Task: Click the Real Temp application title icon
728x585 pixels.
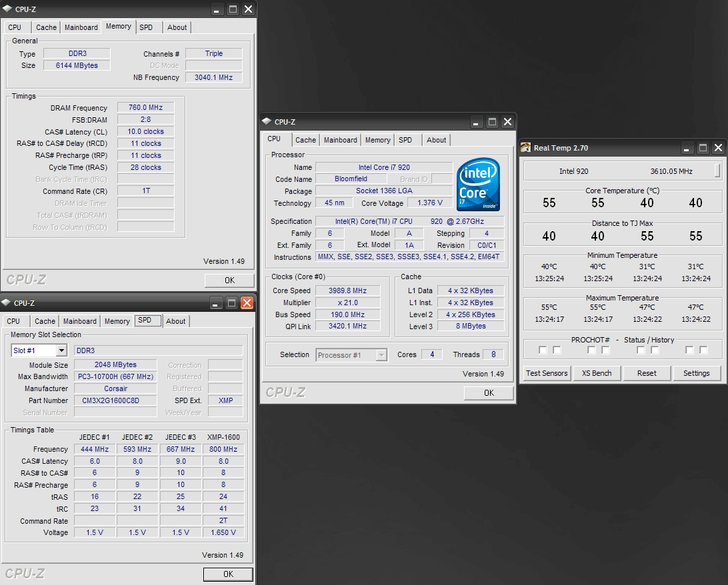Action: coord(525,147)
